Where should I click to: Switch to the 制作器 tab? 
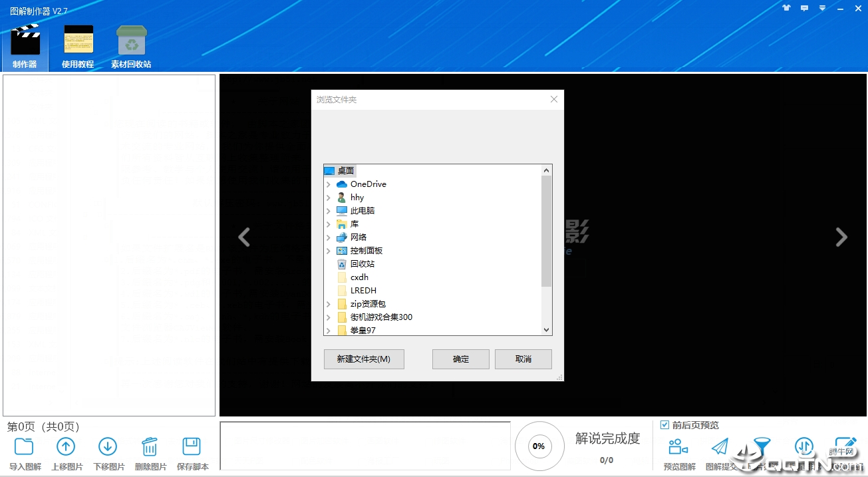25,40
